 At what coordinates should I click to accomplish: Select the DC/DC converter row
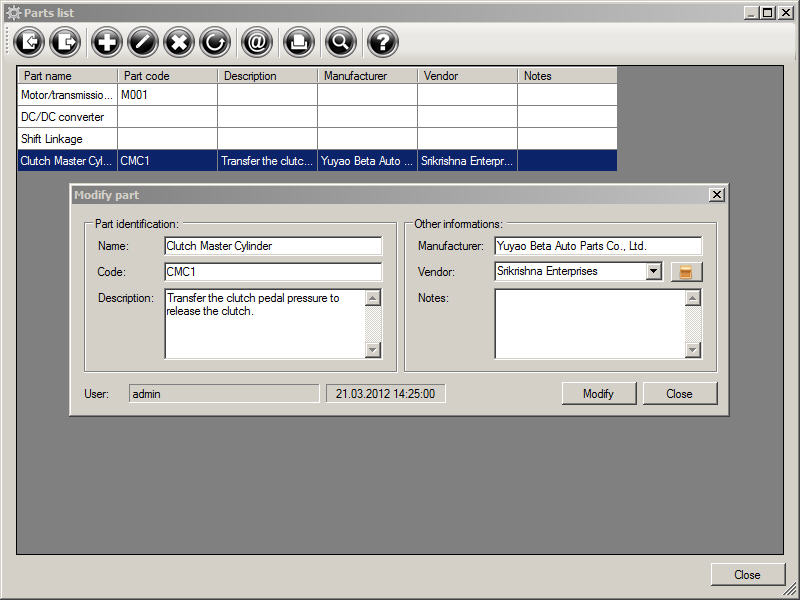point(67,117)
